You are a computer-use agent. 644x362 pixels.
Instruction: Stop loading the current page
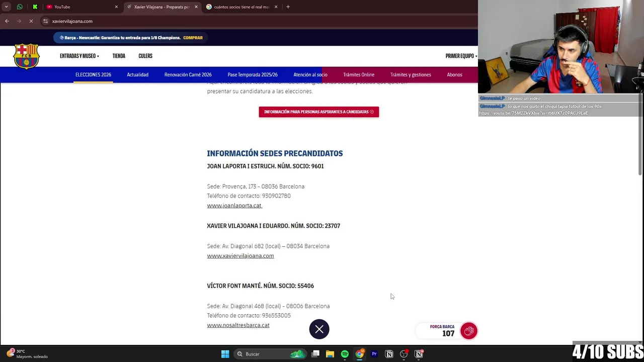coord(31,21)
